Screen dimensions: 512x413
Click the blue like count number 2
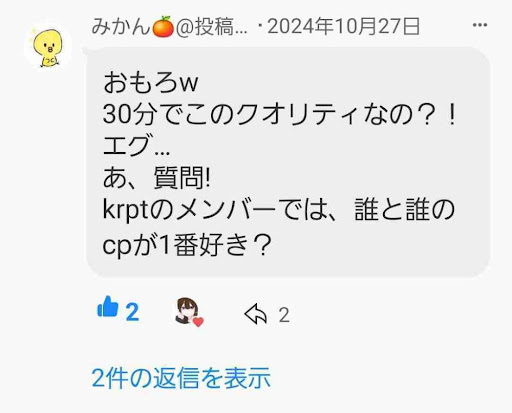click(132, 312)
